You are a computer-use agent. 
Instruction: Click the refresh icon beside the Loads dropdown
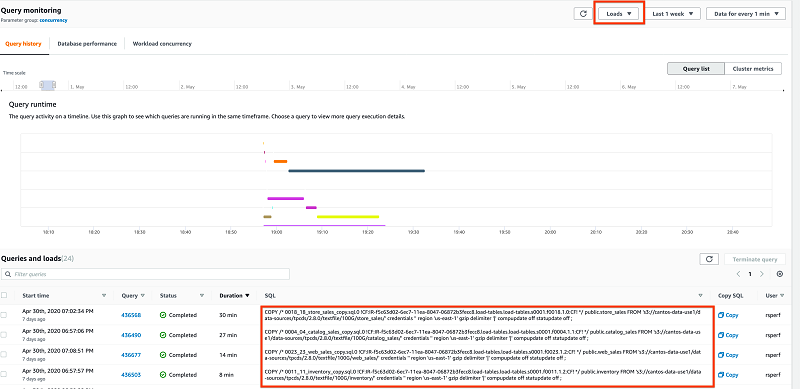point(583,14)
